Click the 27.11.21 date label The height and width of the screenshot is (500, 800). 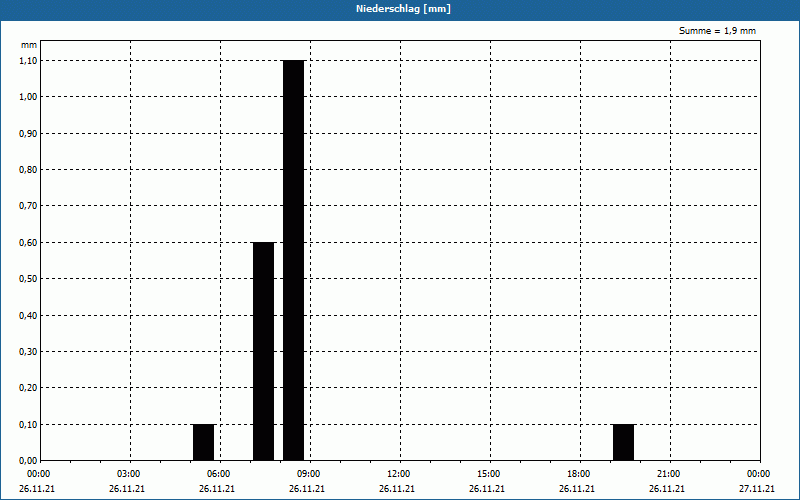(x=757, y=488)
